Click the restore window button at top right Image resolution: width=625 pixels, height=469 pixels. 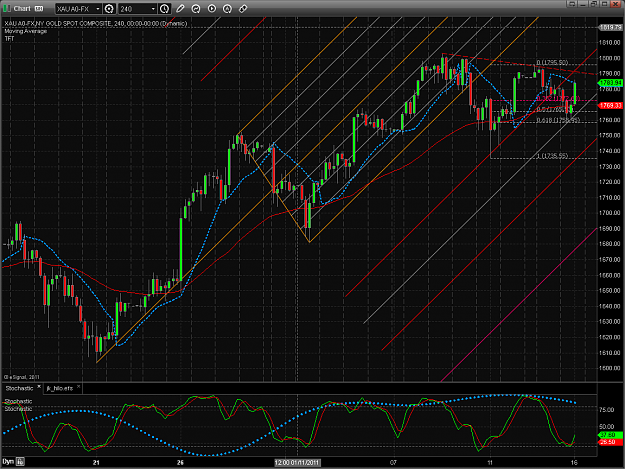594,4
